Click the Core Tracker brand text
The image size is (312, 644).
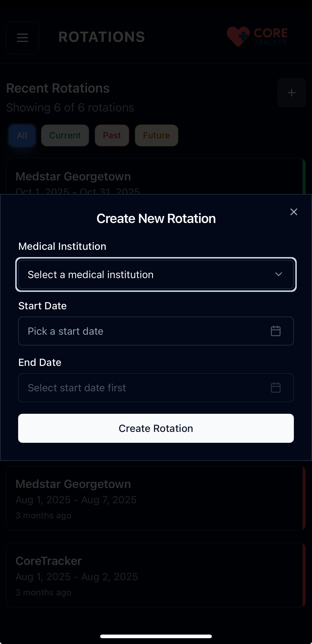point(270,37)
